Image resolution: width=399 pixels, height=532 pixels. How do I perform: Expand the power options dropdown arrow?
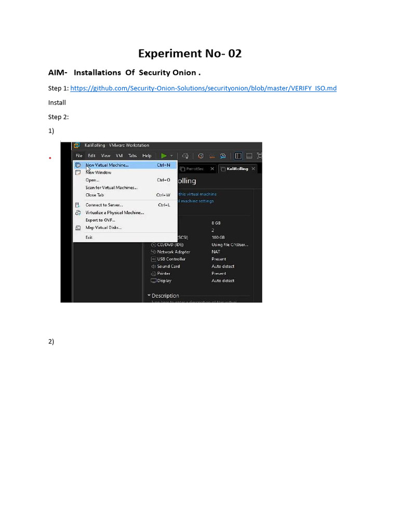tap(171, 156)
